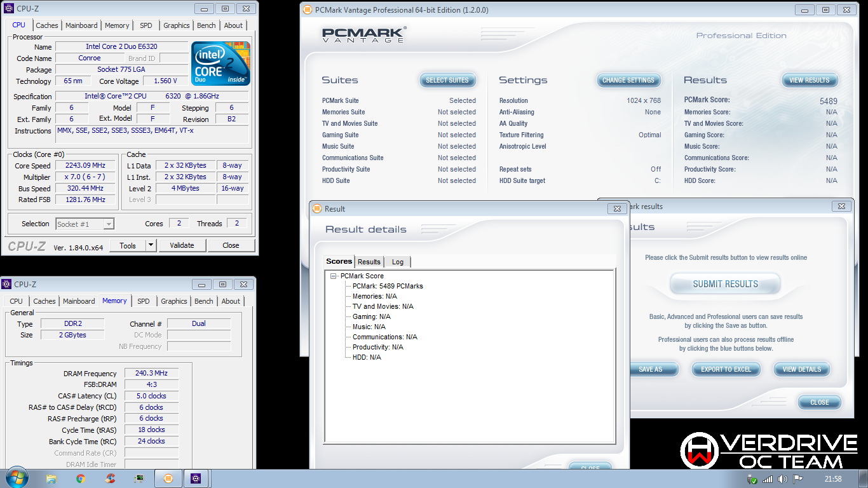Open File Explorer from the taskbar
Image resolution: width=868 pixels, height=488 pixels.
coord(51,478)
